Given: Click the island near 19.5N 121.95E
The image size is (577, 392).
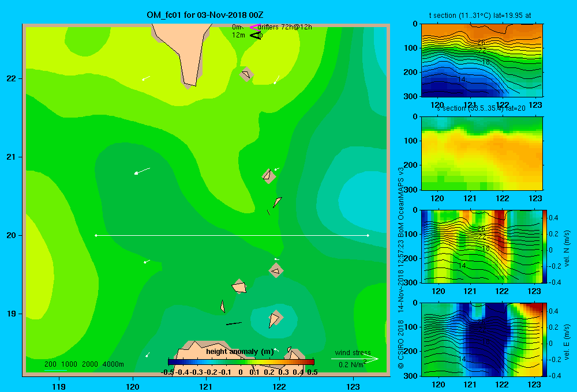Looking at the screenshot, I should tap(276, 270).
